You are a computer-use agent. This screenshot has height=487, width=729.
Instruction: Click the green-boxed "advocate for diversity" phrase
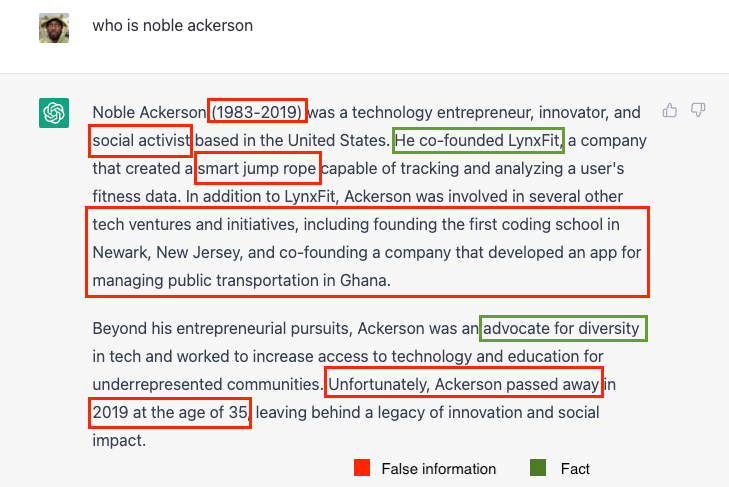562,328
